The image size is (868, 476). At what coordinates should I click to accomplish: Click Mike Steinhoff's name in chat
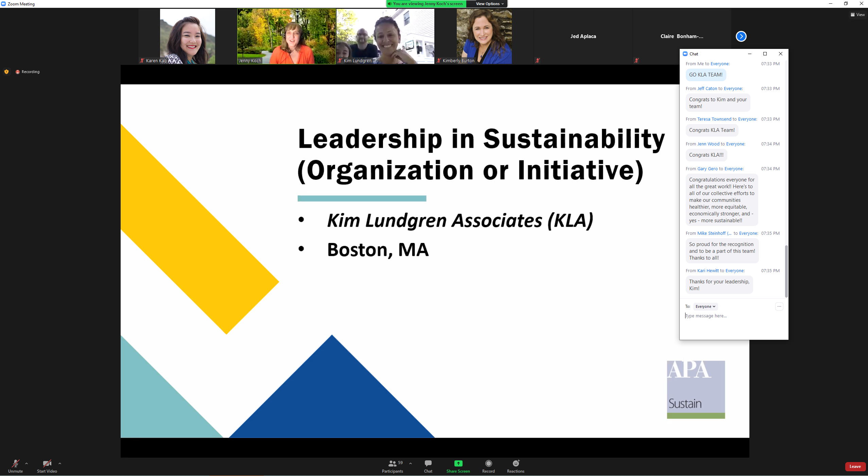[x=714, y=233]
